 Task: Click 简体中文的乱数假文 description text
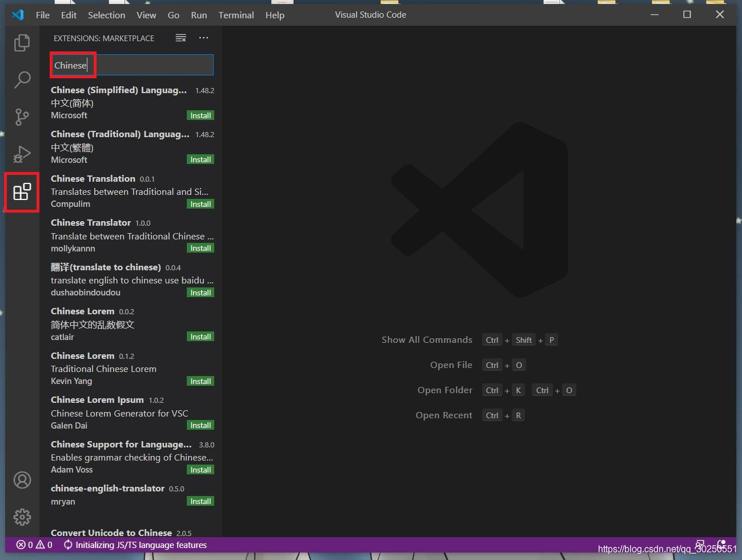point(93,325)
